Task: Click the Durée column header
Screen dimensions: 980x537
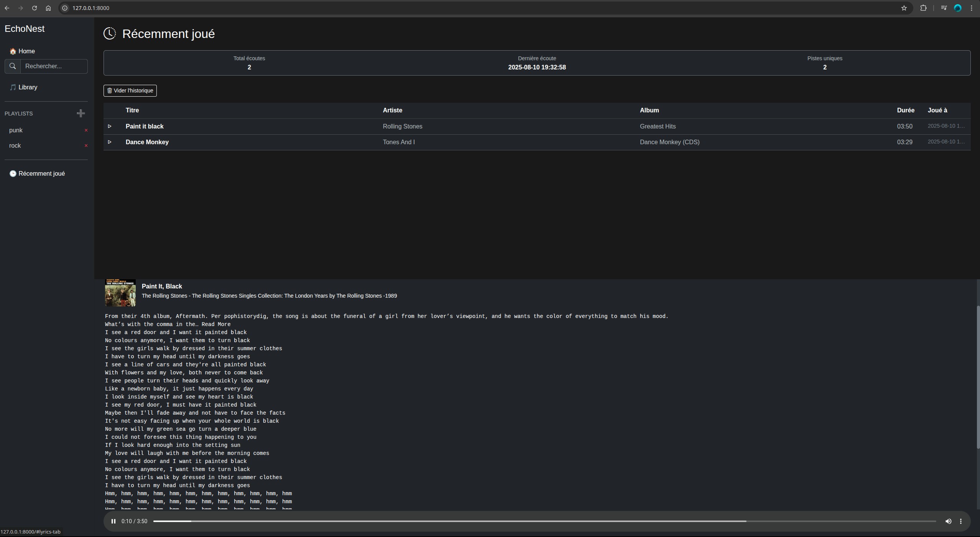Action: click(x=906, y=110)
